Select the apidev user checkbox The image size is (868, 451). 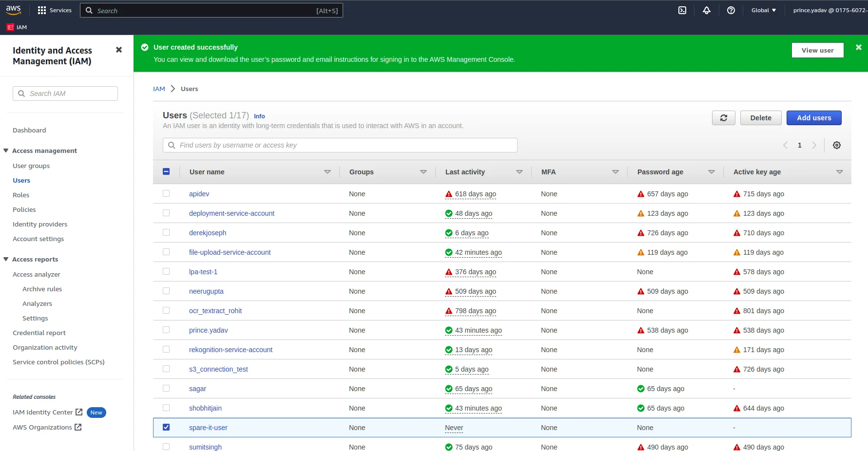coord(166,193)
